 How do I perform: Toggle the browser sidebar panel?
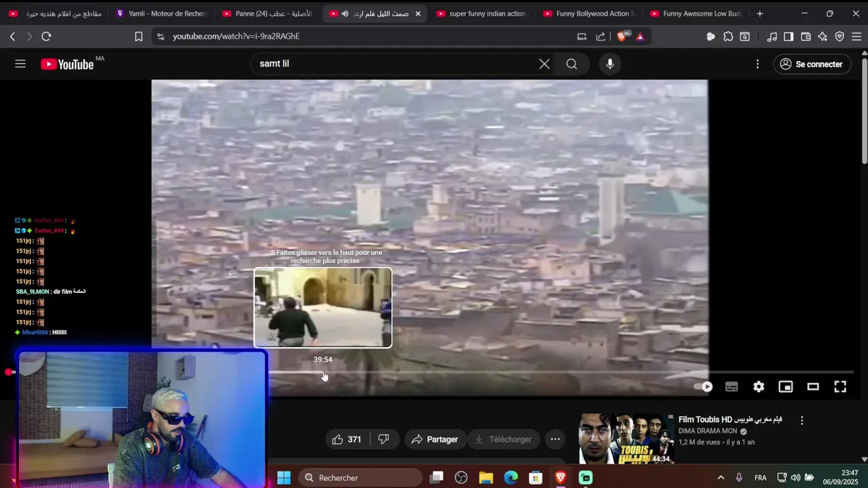tap(789, 37)
